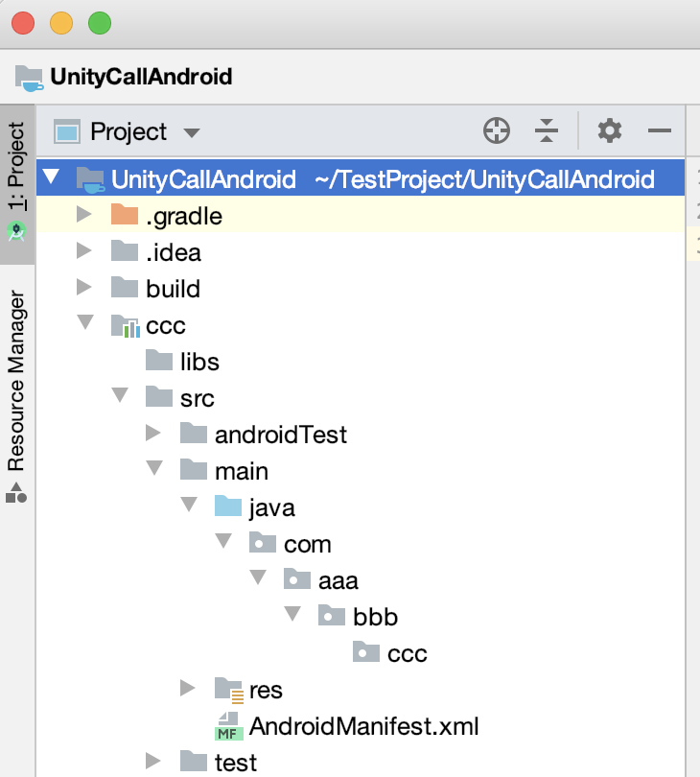Select the bbb package label
The width and height of the screenshot is (700, 777).
click(375, 617)
